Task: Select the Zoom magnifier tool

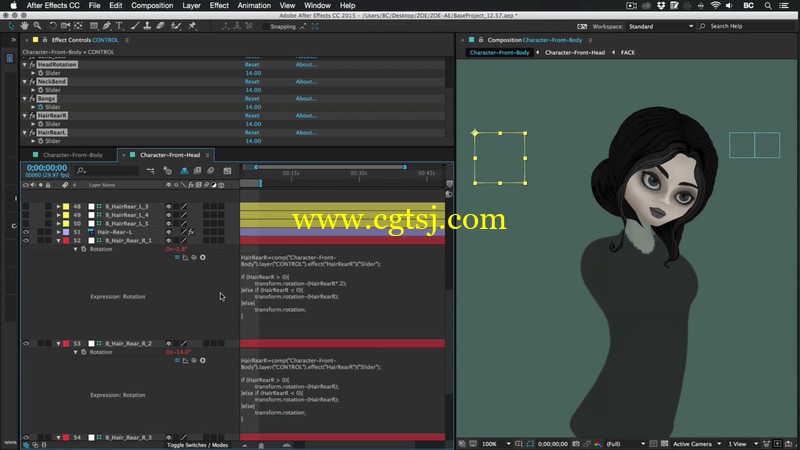Action: click(x=37, y=26)
